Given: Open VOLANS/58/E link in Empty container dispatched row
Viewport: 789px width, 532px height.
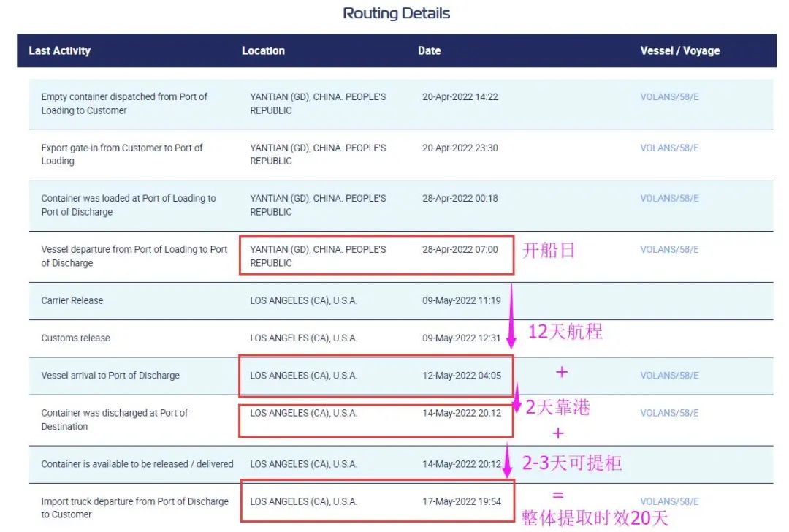Looking at the screenshot, I should tap(669, 97).
